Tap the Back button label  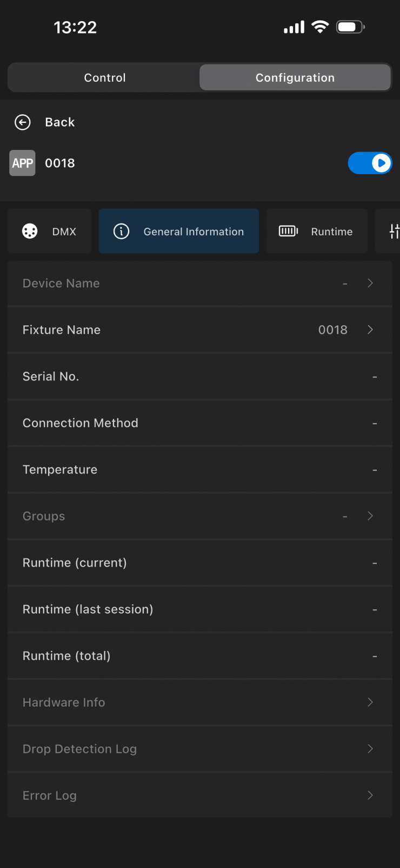pyautogui.click(x=60, y=122)
